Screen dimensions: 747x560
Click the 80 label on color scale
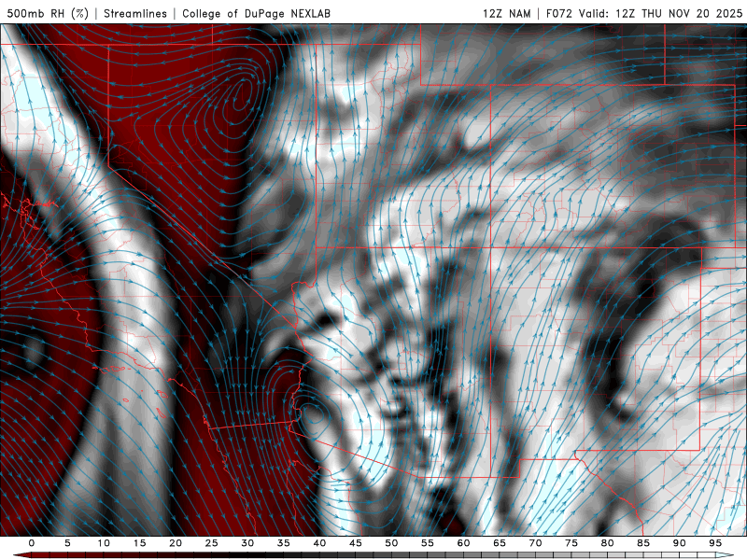coord(608,543)
